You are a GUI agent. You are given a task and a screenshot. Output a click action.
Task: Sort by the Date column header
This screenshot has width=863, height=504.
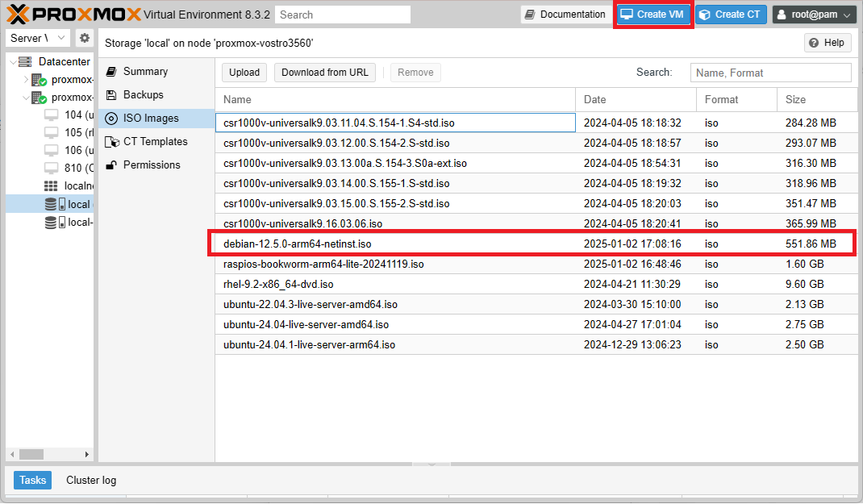pyautogui.click(x=636, y=99)
